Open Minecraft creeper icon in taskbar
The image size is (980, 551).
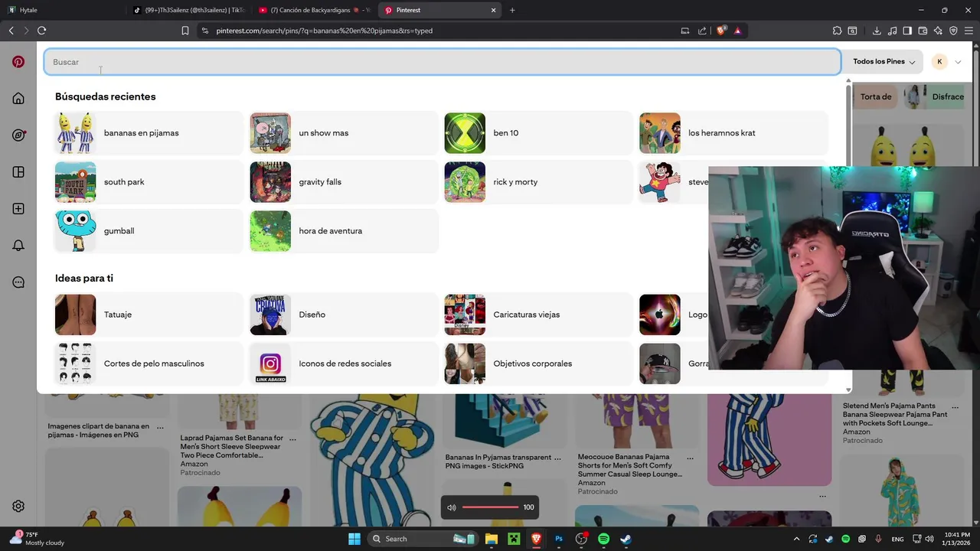click(x=514, y=539)
